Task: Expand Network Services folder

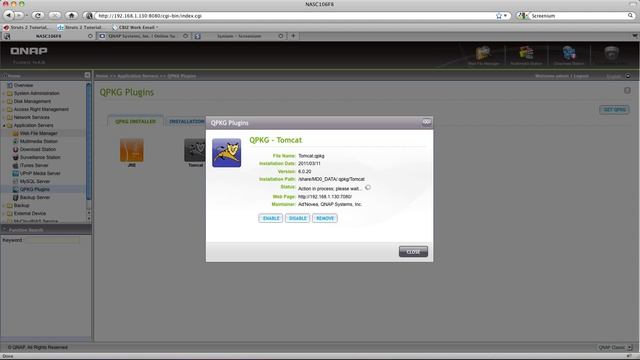Action: (4, 117)
